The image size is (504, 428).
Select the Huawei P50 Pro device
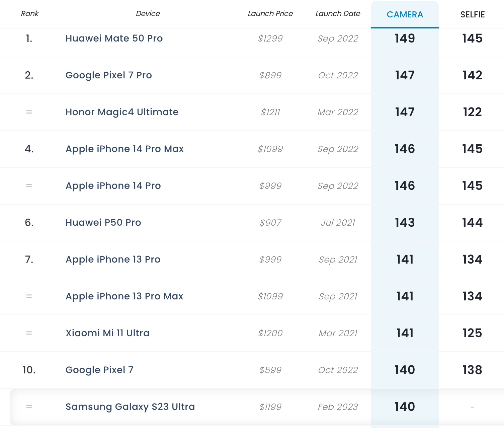click(103, 222)
